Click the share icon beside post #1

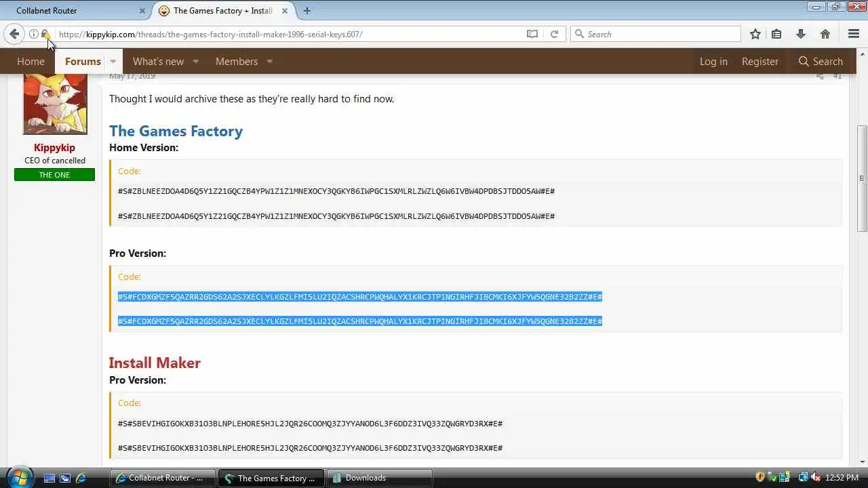[x=820, y=76]
